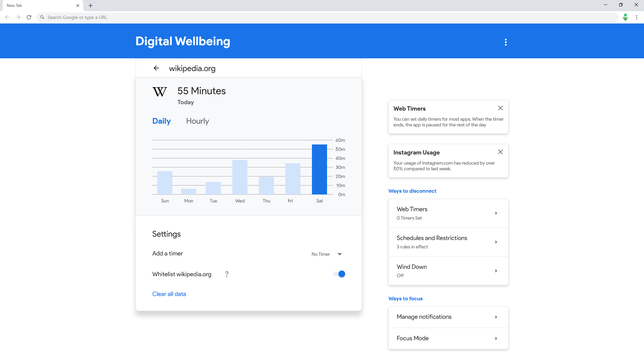This screenshot has width=644, height=362.
Task: Click the back arrow beside wikipedia.org
Action: [x=156, y=68]
